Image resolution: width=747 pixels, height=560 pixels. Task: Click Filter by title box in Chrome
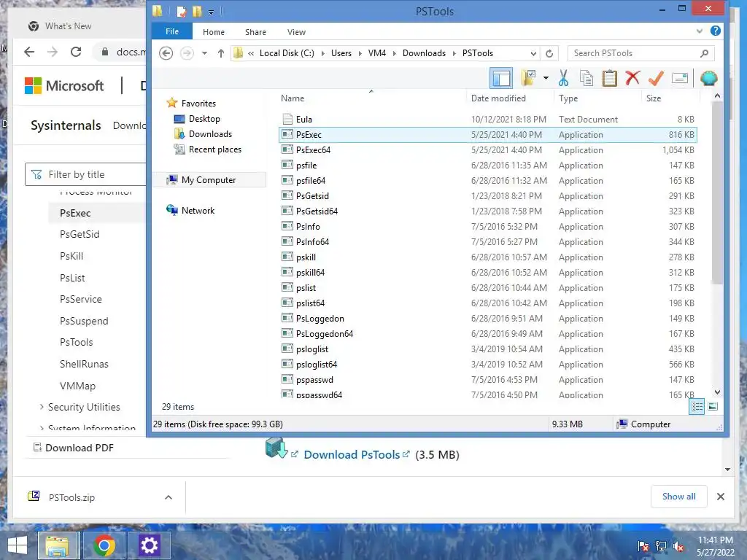tap(86, 174)
